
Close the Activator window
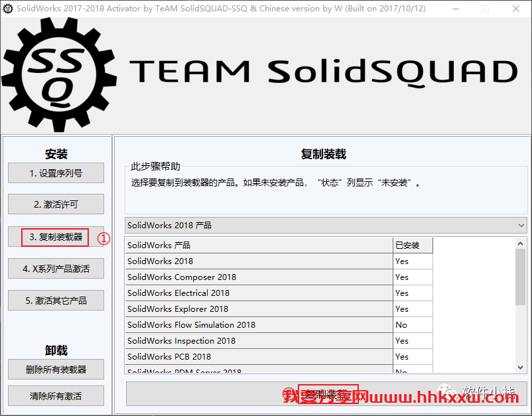(x=516, y=9)
